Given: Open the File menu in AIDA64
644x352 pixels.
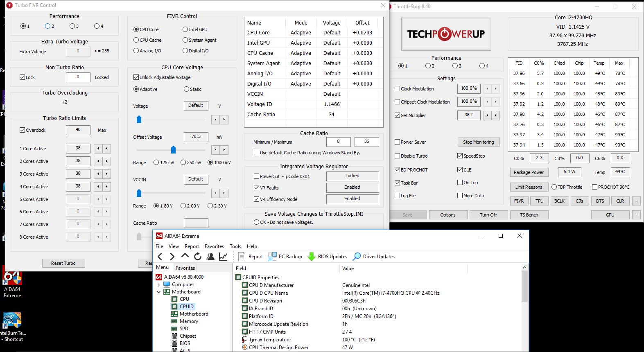Looking at the screenshot, I should (159, 246).
